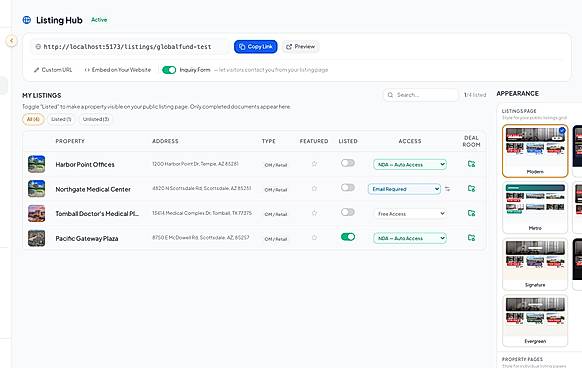This screenshot has height=368, width=582.
Task: Click the Harbor Point Offices name
Action: click(85, 165)
